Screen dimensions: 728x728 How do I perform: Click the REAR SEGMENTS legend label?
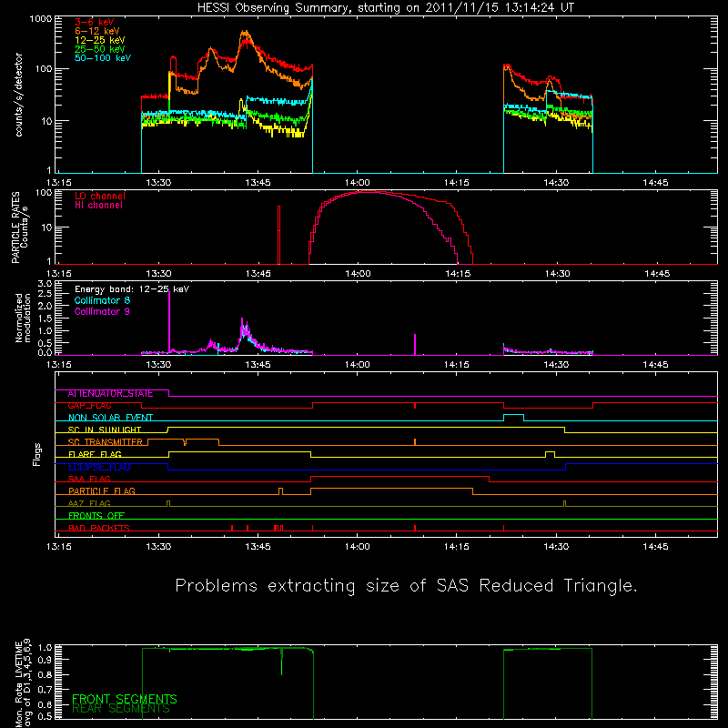121,709
